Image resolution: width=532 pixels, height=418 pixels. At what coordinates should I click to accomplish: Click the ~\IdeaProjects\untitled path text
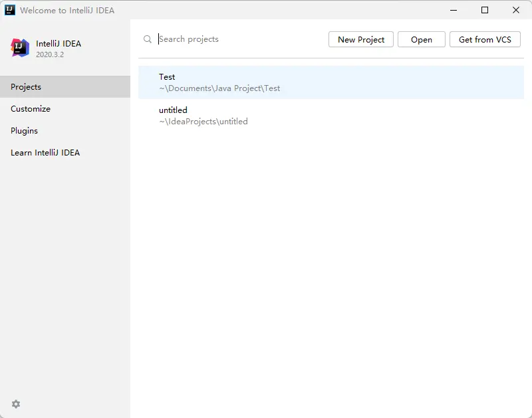point(203,122)
